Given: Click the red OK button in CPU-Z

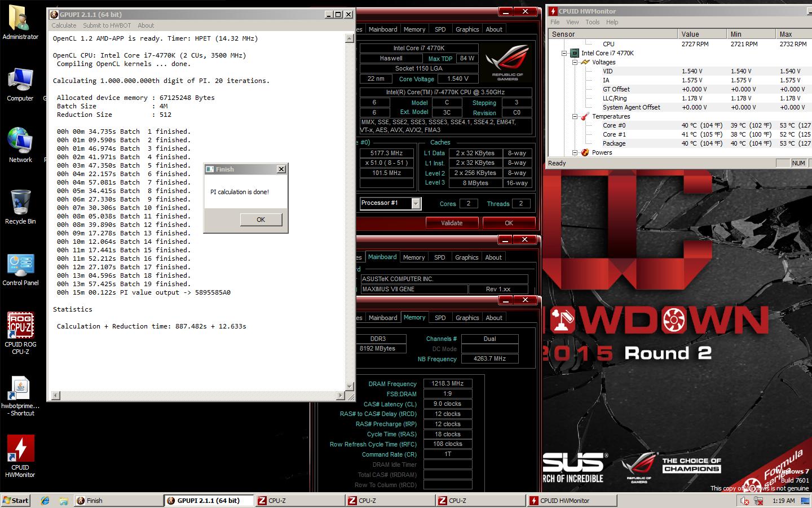Looking at the screenshot, I should click(509, 223).
